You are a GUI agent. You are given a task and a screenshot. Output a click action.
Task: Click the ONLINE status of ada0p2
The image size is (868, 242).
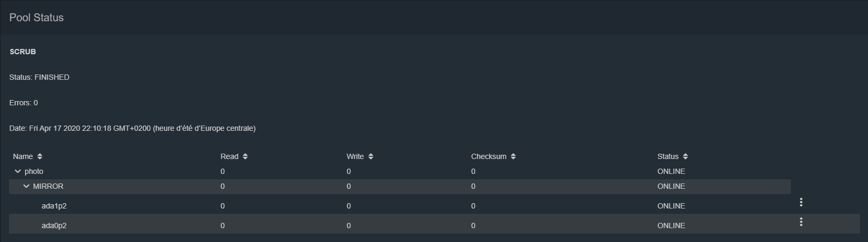[671, 226]
